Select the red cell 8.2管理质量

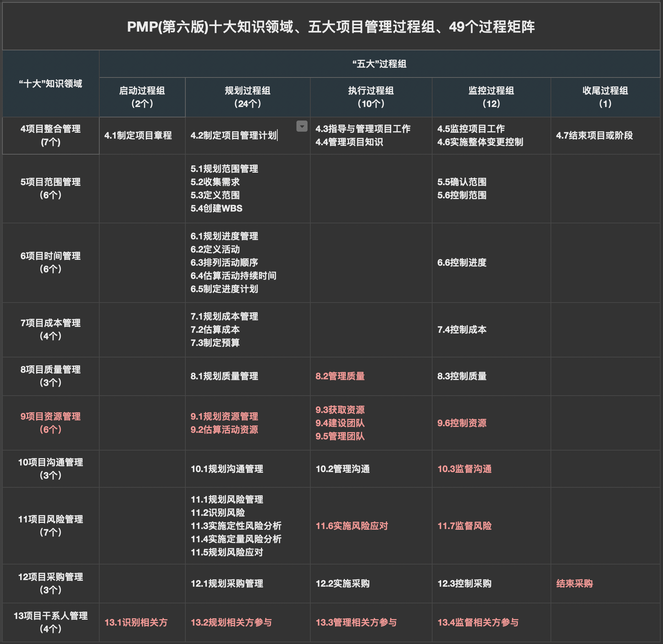(x=371, y=376)
